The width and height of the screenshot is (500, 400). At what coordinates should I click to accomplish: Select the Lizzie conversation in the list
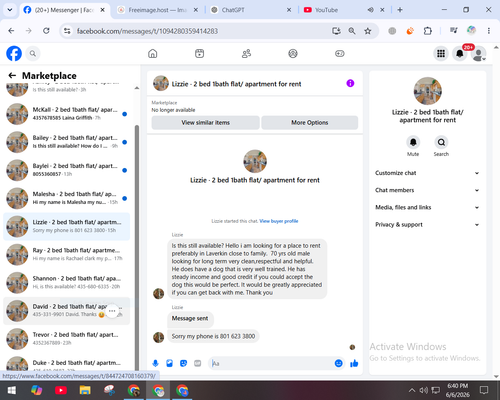67,226
